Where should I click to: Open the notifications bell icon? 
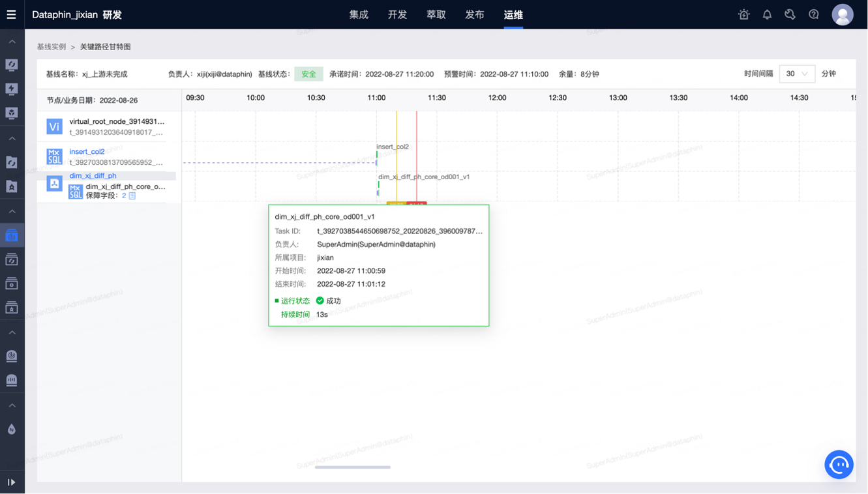(766, 14)
